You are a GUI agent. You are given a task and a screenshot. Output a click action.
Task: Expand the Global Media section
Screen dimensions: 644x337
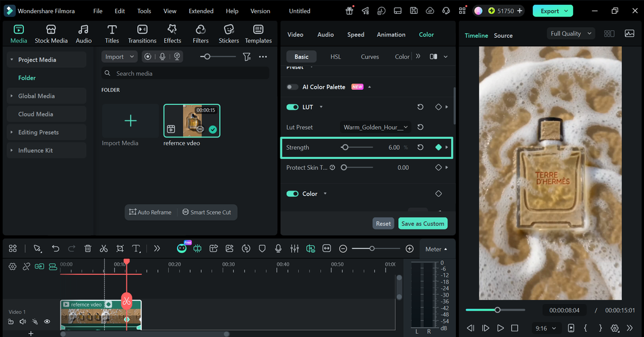11,96
